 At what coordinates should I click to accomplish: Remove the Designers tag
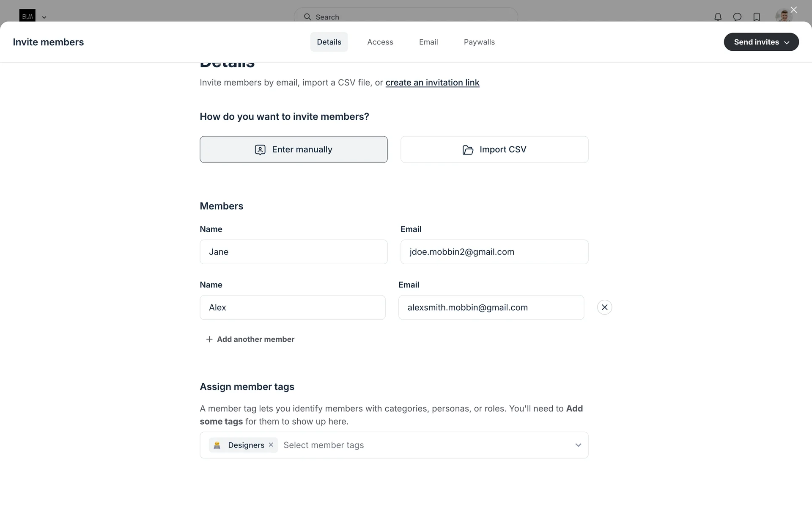271,445
